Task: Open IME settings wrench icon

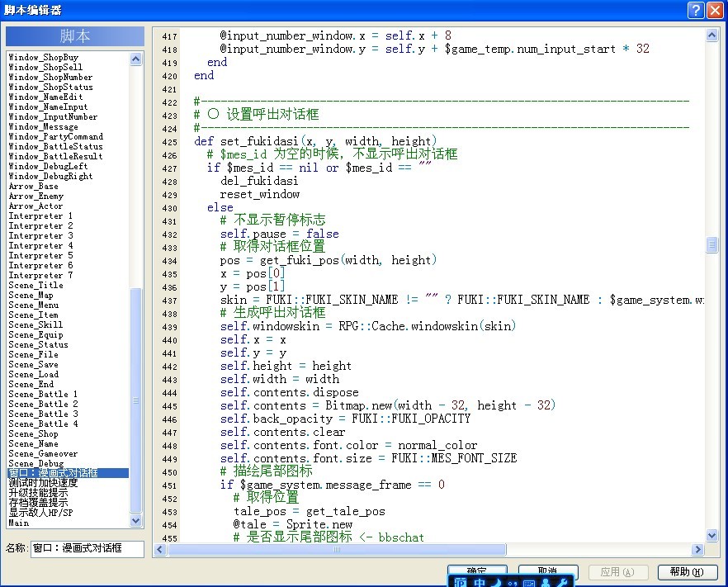Action: (x=561, y=582)
